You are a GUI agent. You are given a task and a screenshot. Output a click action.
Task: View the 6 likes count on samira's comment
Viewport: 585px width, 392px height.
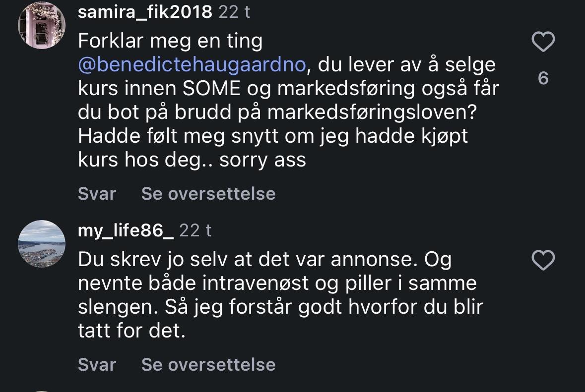pos(543,78)
